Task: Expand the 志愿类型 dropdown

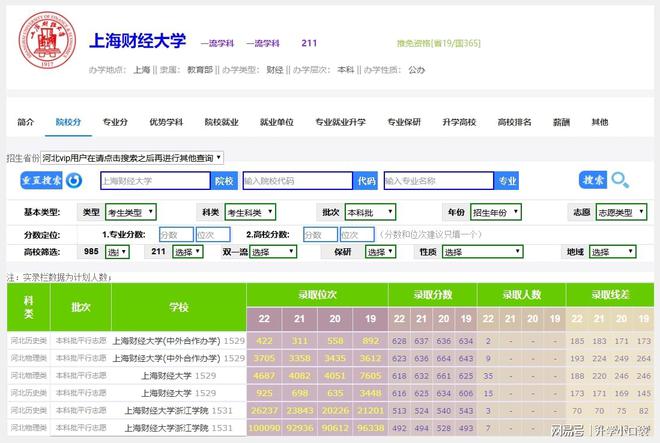Action: pyautogui.click(x=621, y=212)
